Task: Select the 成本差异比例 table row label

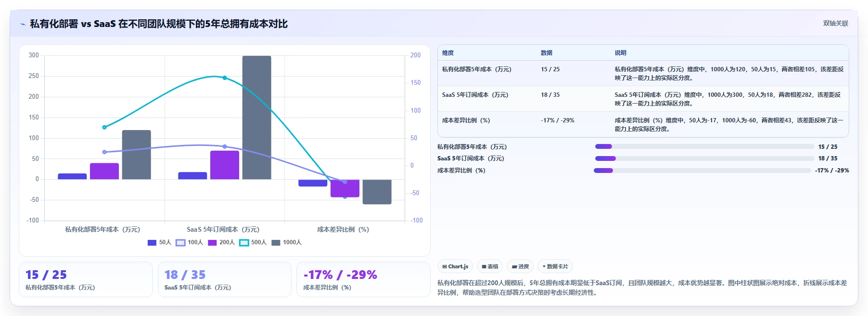Action: click(466, 120)
